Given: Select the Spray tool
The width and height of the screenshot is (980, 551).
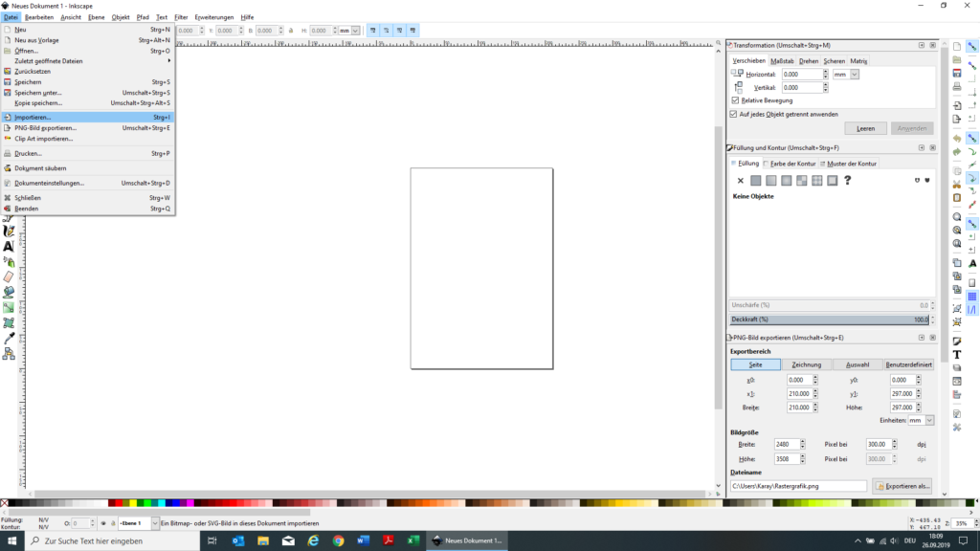Looking at the screenshot, I should click(9, 261).
